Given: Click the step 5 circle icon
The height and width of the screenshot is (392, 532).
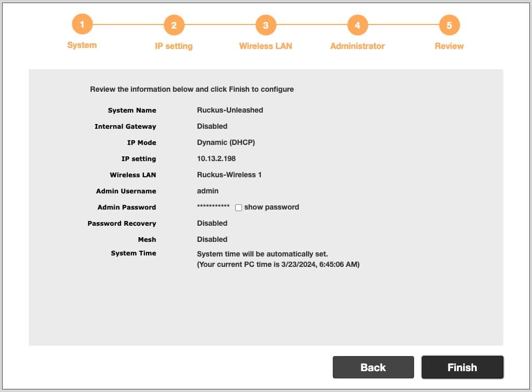Looking at the screenshot, I should [x=449, y=25].
